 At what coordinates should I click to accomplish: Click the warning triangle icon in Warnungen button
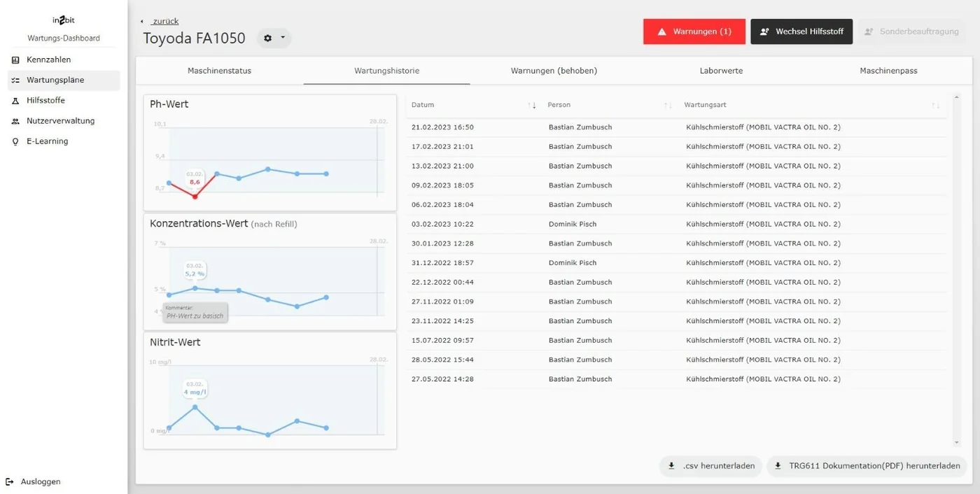click(x=661, y=31)
